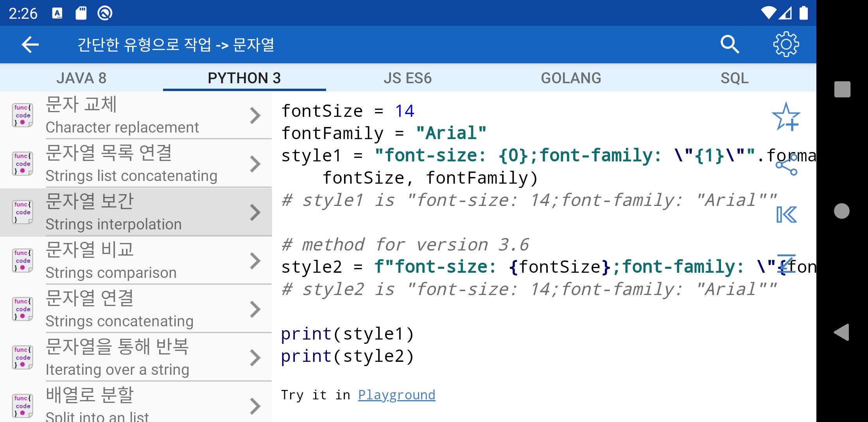Screen dimensions: 868x422
Task: Switch to GOLANG tab
Action: coord(571,78)
